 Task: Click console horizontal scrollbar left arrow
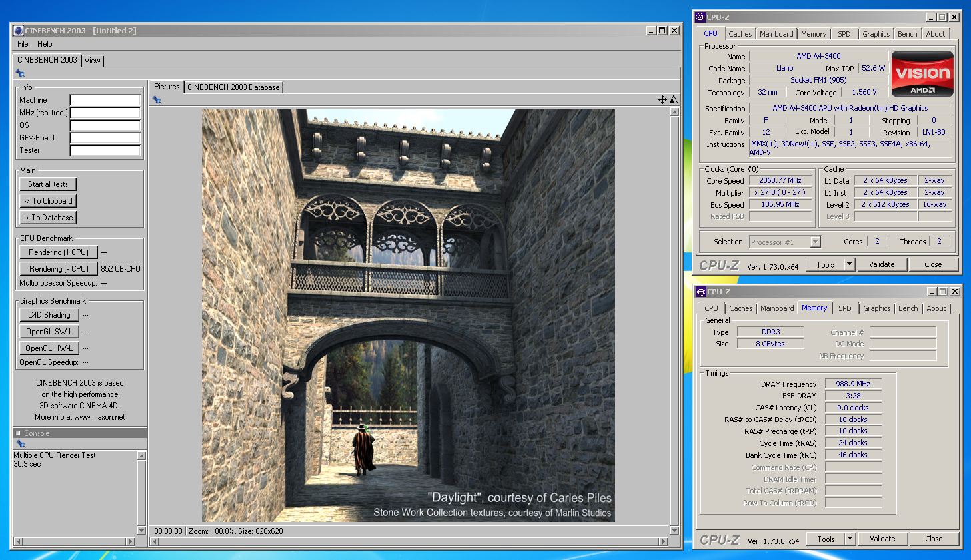click(18, 542)
